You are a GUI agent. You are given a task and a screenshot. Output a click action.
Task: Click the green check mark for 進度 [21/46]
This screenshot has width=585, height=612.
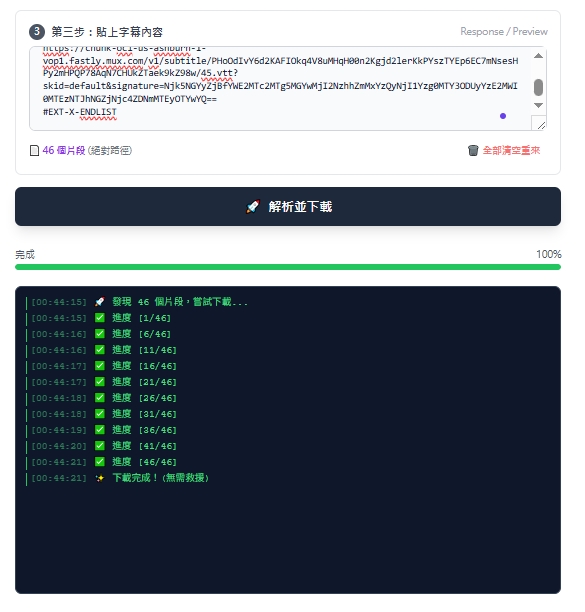click(100, 382)
